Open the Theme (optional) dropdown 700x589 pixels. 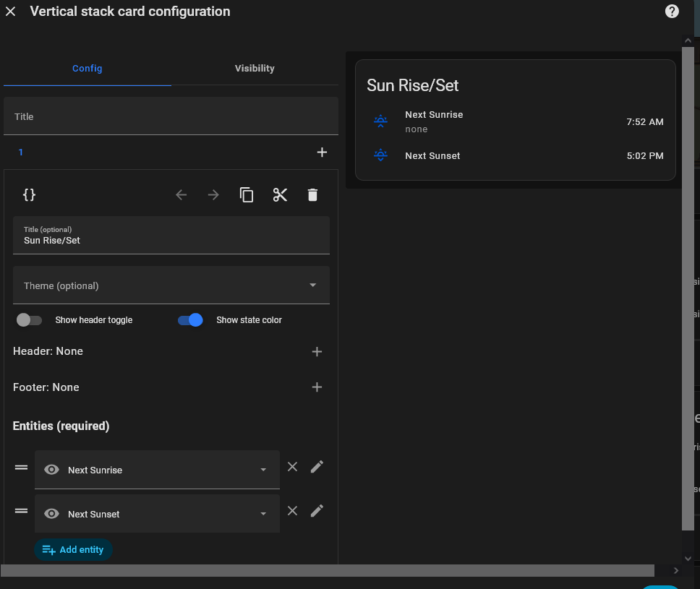(171, 285)
